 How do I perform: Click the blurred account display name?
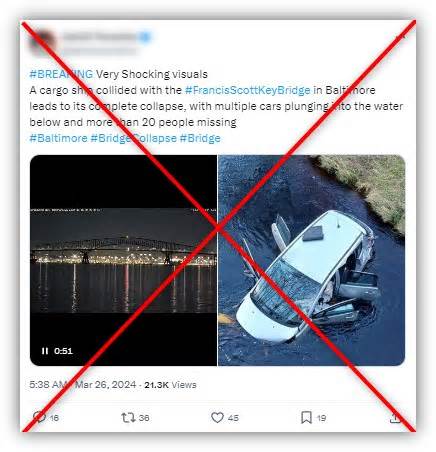(x=99, y=36)
